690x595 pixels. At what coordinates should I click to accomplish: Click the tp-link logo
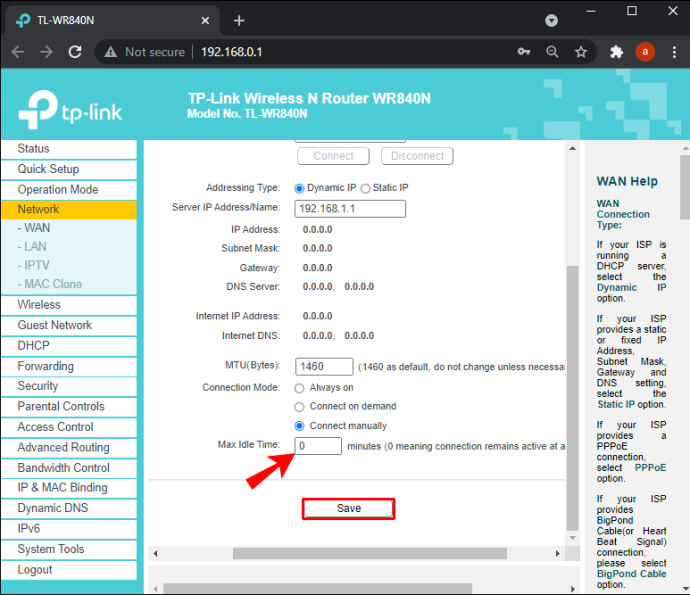(70, 109)
